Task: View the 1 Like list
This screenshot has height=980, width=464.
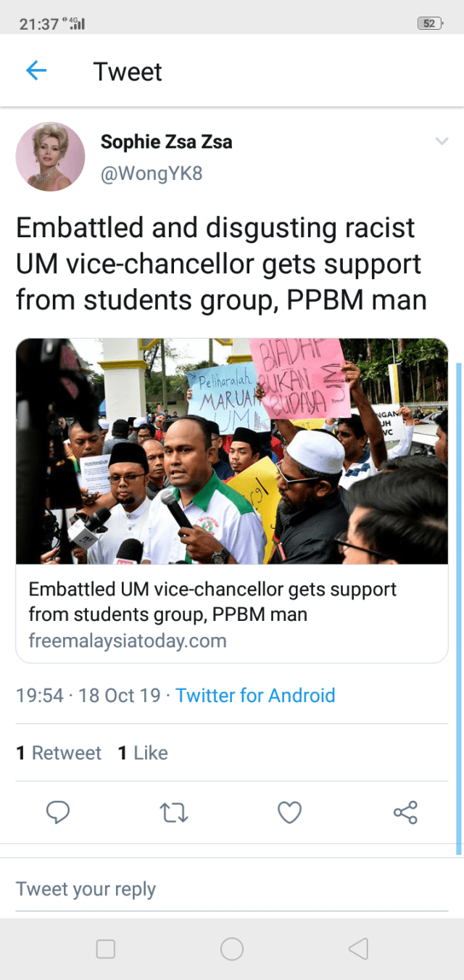Action: tap(143, 753)
